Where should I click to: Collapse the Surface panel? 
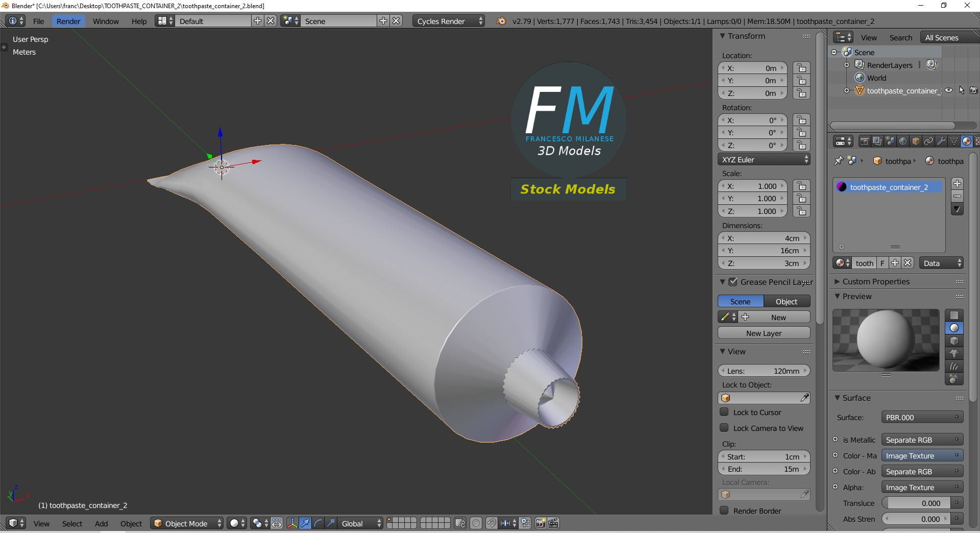click(837, 398)
